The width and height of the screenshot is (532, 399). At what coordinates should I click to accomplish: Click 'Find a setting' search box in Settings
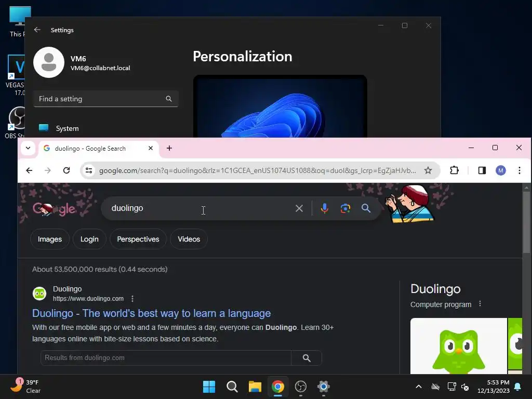(x=106, y=99)
